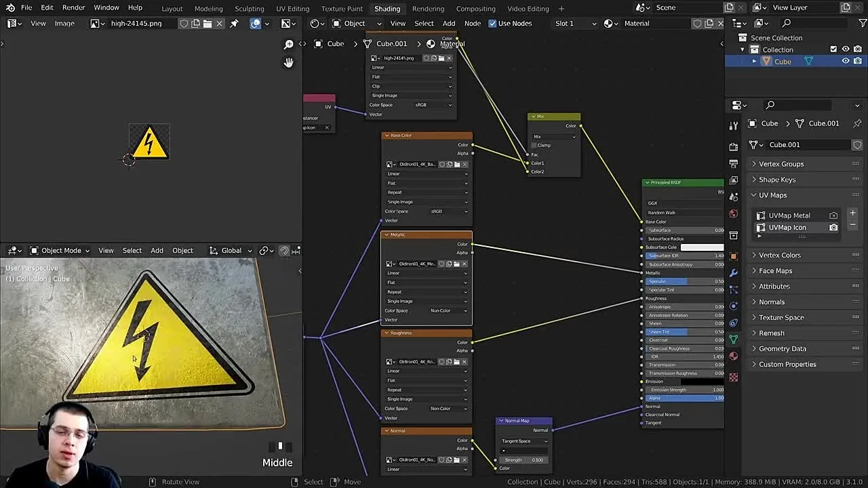Click the zoom magnifier in the image editor

[289, 44]
